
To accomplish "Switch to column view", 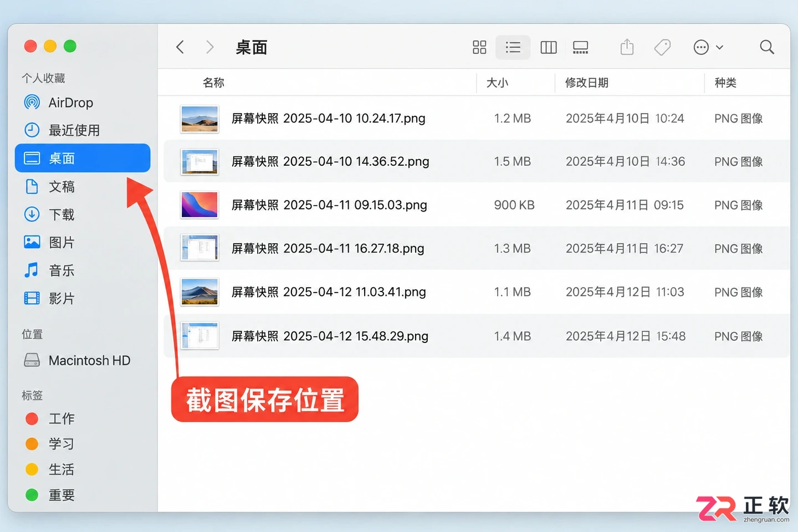I will pyautogui.click(x=549, y=47).
